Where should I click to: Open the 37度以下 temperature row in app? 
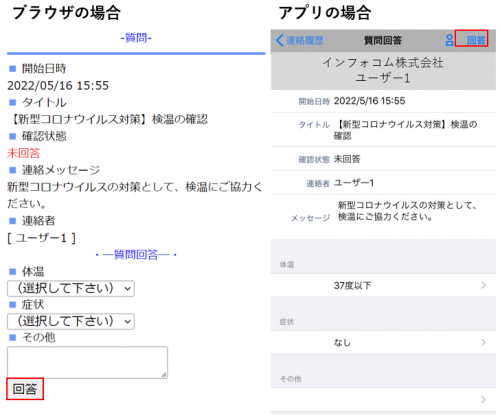[383, 285]
